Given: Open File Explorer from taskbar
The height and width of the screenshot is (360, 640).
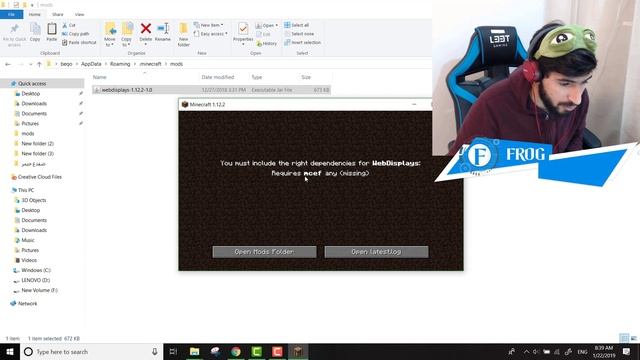Looking at the screenshot, I should (x=195, y=352).
